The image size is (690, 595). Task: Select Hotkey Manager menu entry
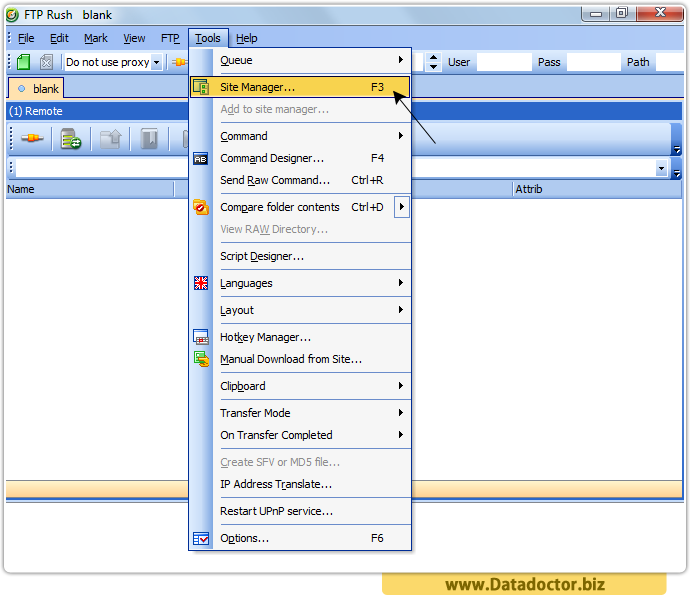[x=300, y=337]
